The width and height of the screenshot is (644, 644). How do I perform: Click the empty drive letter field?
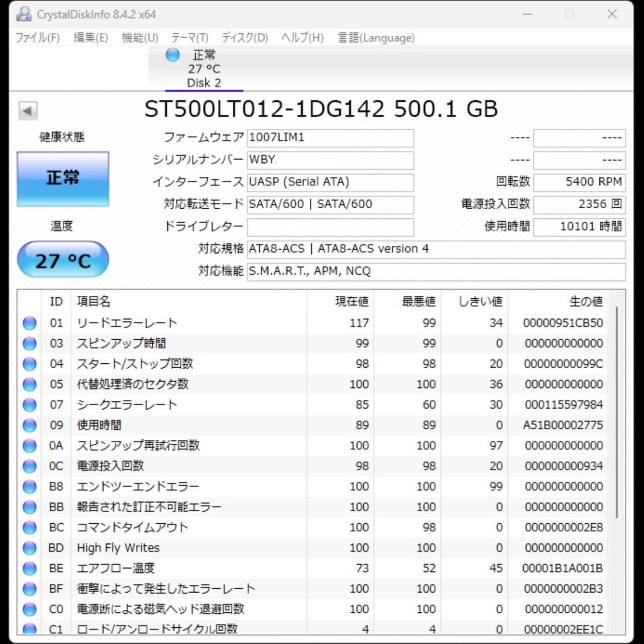[331, 226]
